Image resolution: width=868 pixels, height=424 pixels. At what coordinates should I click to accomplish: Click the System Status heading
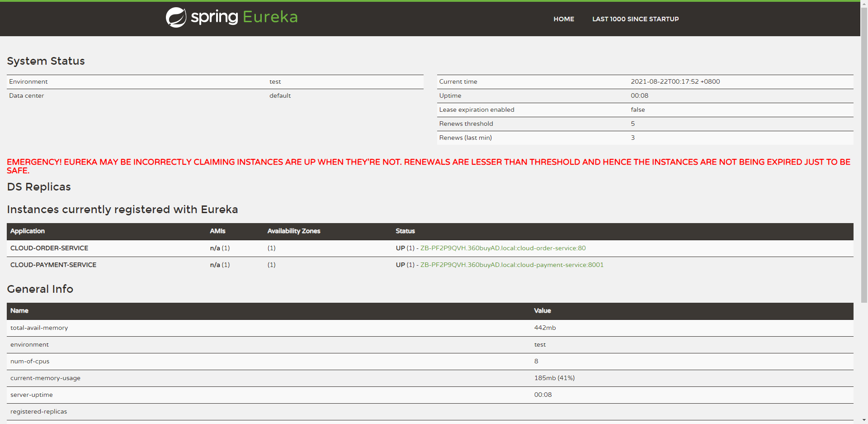click(x=46, y=61)
